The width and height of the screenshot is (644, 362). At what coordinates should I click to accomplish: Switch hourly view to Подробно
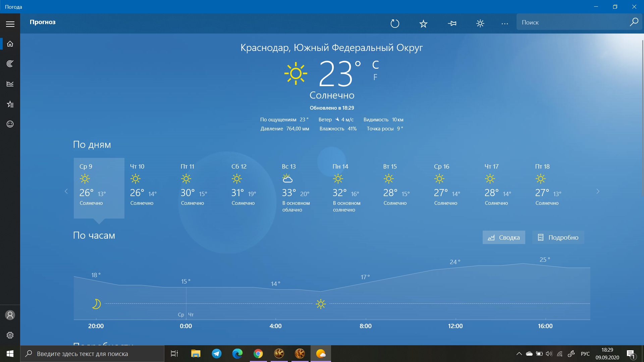click(558, 237)
